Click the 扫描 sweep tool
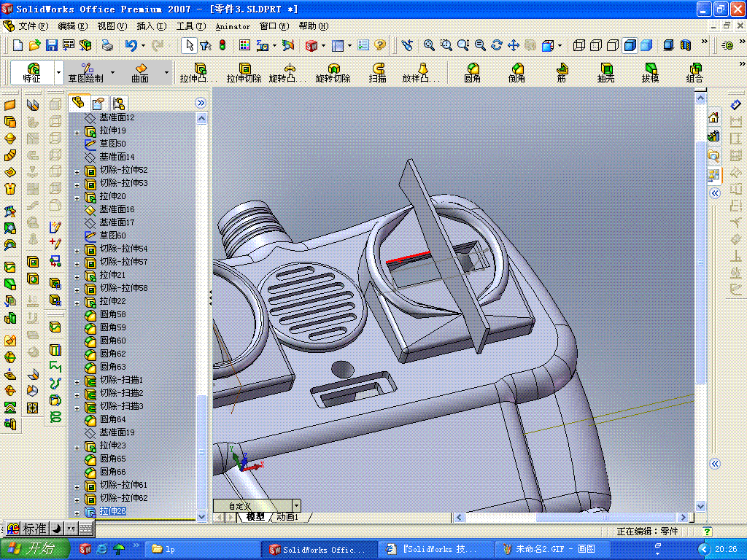This screenshot has height=560, width=747. coord(377,73)
